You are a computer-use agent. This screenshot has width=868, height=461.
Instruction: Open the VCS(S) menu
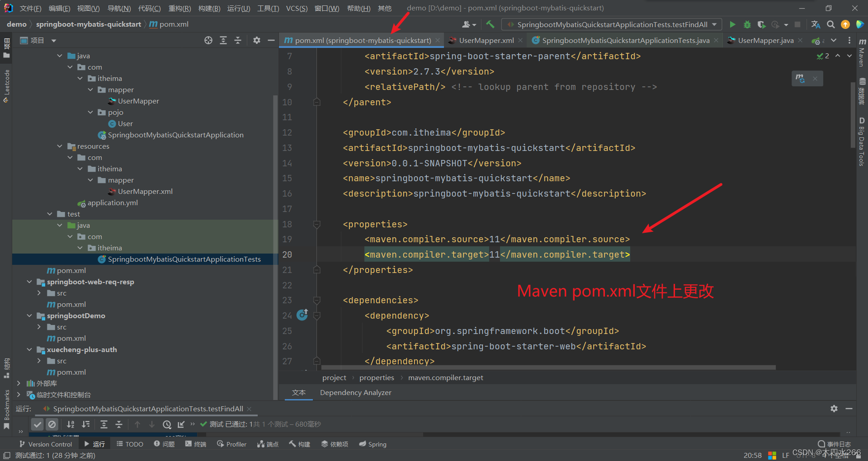click(x=297, y=8)
